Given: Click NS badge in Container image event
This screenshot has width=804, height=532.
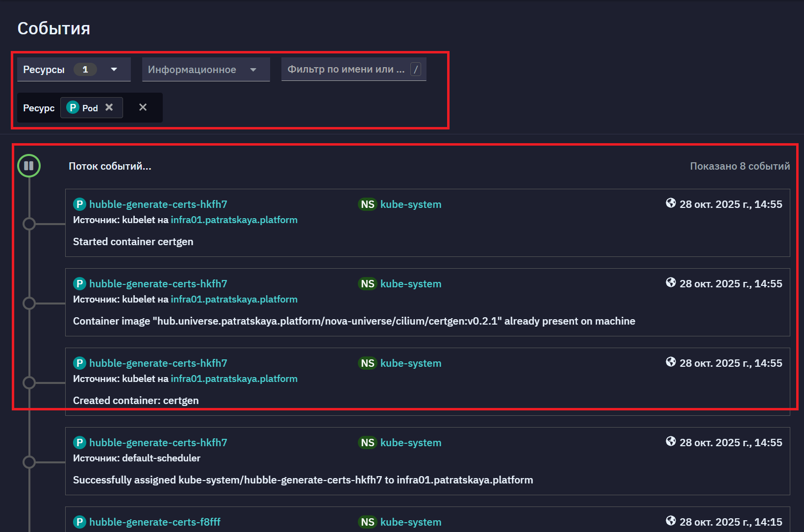Looking at the screenshot, I should coord(368,283).
